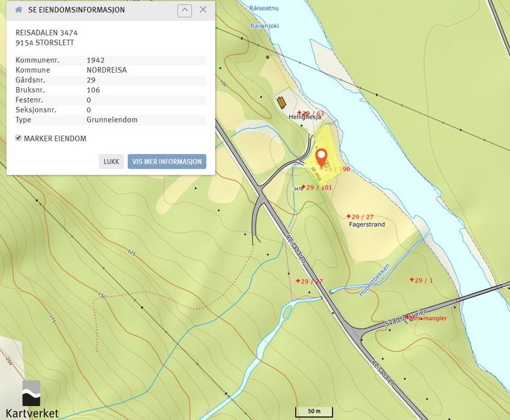Image resolution: width=510 pixels, height=420 pixels.
Task: Click the 200 contour elevation label
Action: pyautogui.click(x=9, y=361)
